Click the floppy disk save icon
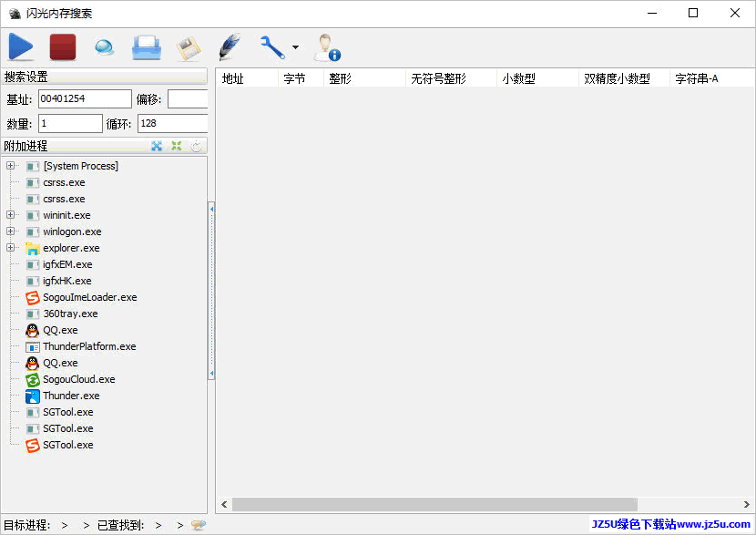This screenshot has width=756, height=535. (188, 47)
